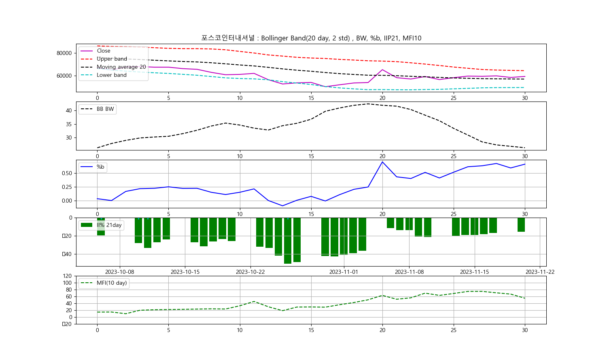The height and width of the screenshot is (364, 607).
Task: Click the BB BW curve maximum near x=19
Action: tap(368, 104)
